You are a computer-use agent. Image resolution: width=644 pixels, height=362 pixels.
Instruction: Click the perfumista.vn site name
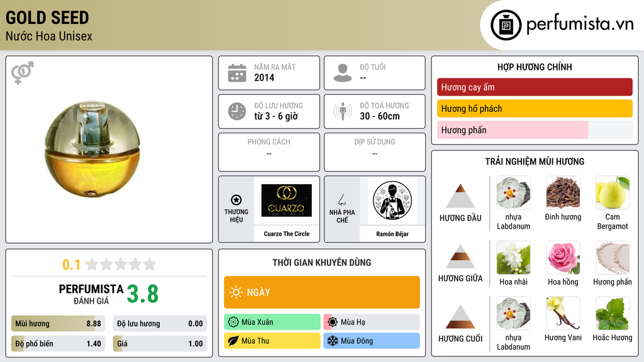click(x=580, y=25)
